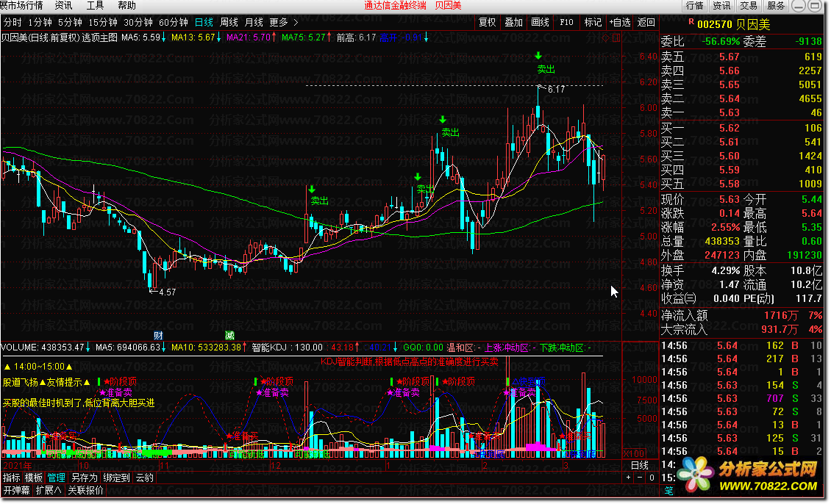Click the MA5: 5.59 indicator value
The height and width of the screenshot is (504, 831).
pyautogui.click(x=140, y=37)
